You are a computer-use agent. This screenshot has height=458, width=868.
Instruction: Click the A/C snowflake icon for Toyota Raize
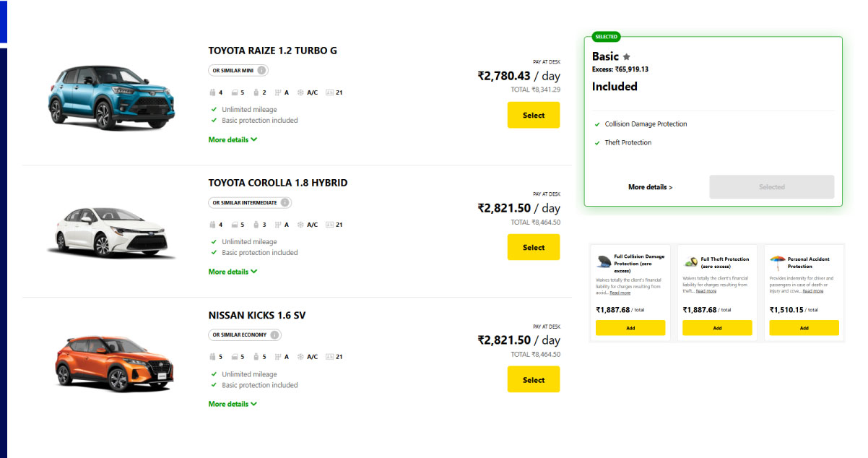300,92
